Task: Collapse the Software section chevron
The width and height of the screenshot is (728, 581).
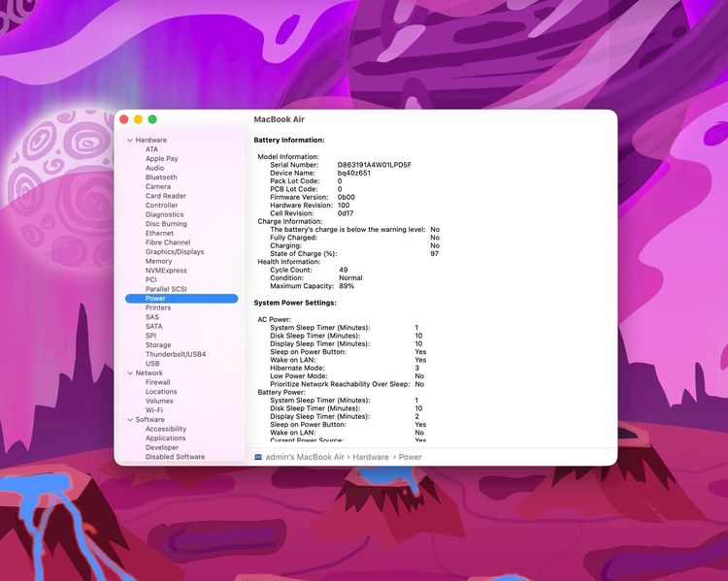Action: point(130,420)
